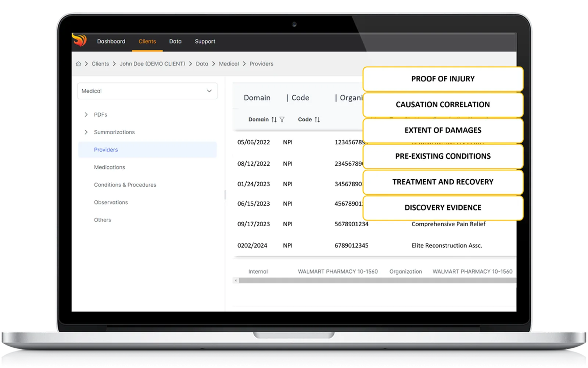
Task: Go to Clients in the breadcrumb
Action: tap(100, 64)
